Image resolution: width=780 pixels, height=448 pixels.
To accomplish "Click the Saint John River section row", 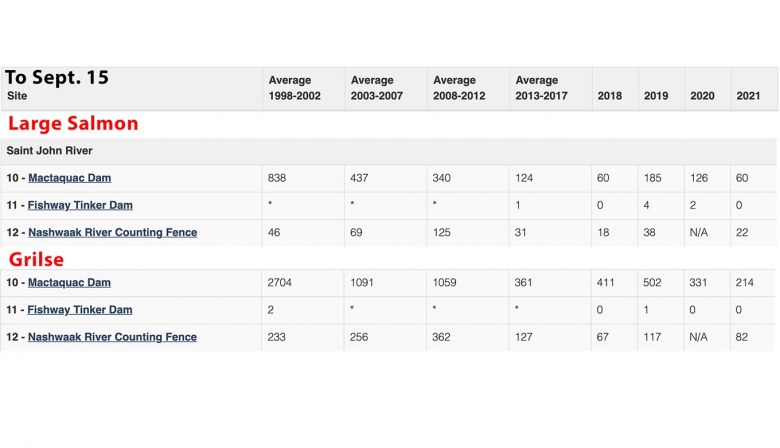I will pyautogui.click(x=50, y=151).
